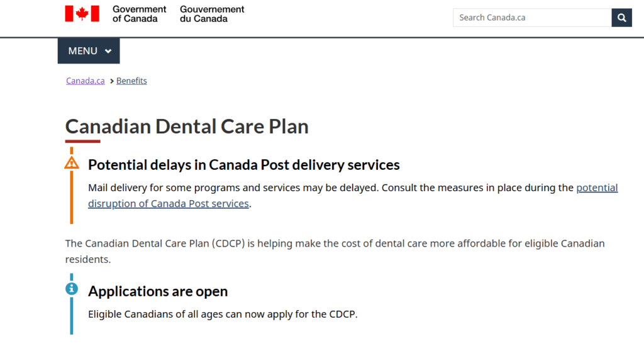Click the Government of Canada wordmark text
Screen dimensions: 644x346
coord(139,14)
